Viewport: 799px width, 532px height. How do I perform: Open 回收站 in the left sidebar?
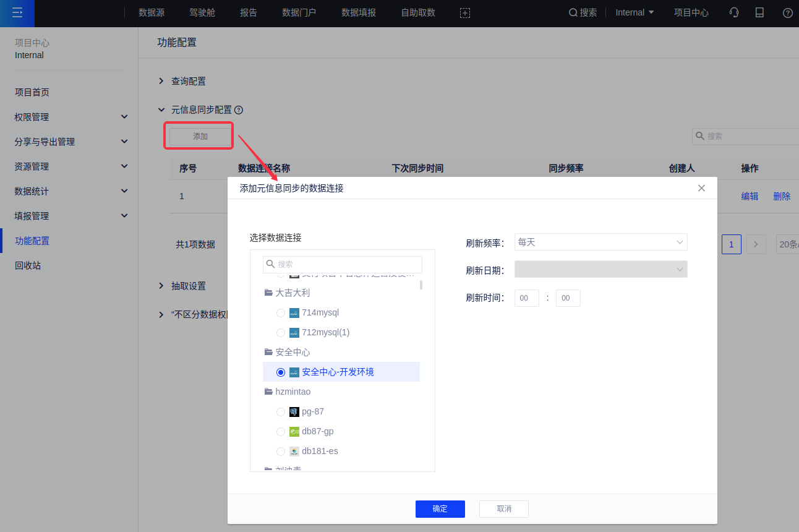28,265
